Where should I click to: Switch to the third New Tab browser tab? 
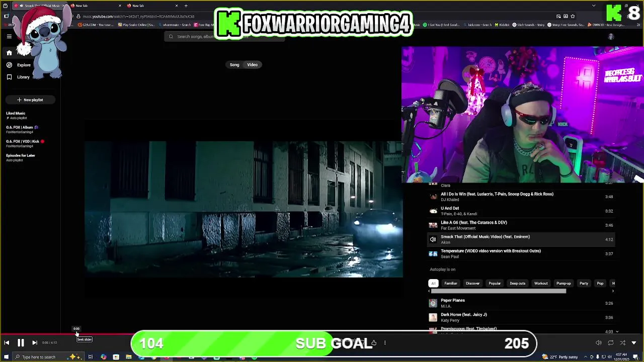click(152, 6)
